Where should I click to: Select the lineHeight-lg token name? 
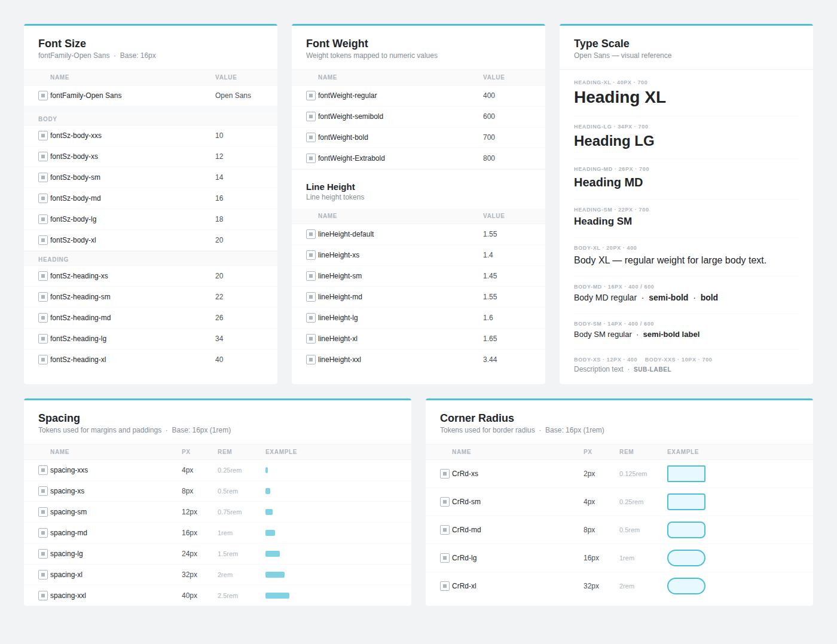click(338, 318)
